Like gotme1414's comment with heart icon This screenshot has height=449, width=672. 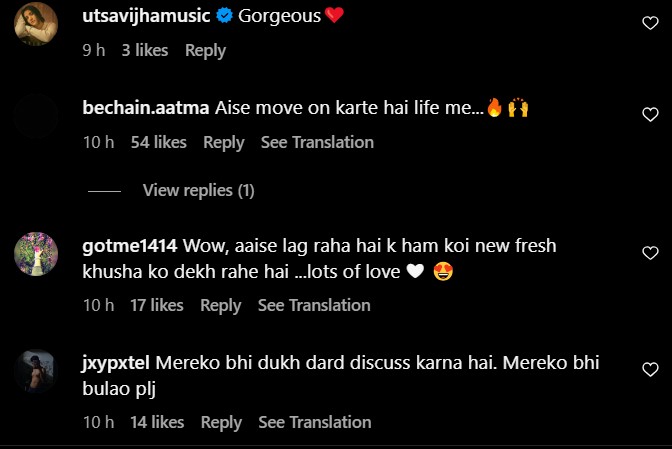pos(648,253)
